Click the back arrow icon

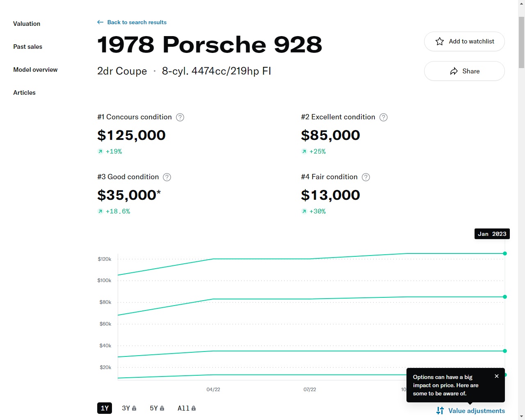coord(100,22)
